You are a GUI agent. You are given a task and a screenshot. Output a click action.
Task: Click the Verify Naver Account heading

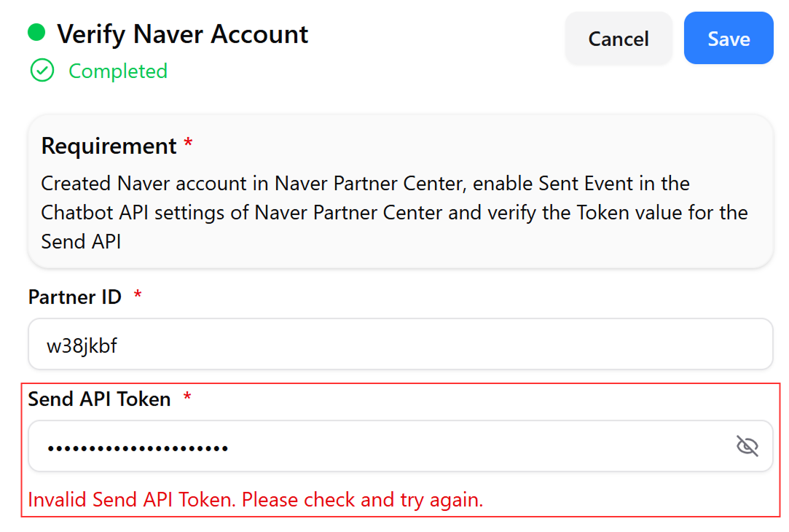click(x=183, y=34)
